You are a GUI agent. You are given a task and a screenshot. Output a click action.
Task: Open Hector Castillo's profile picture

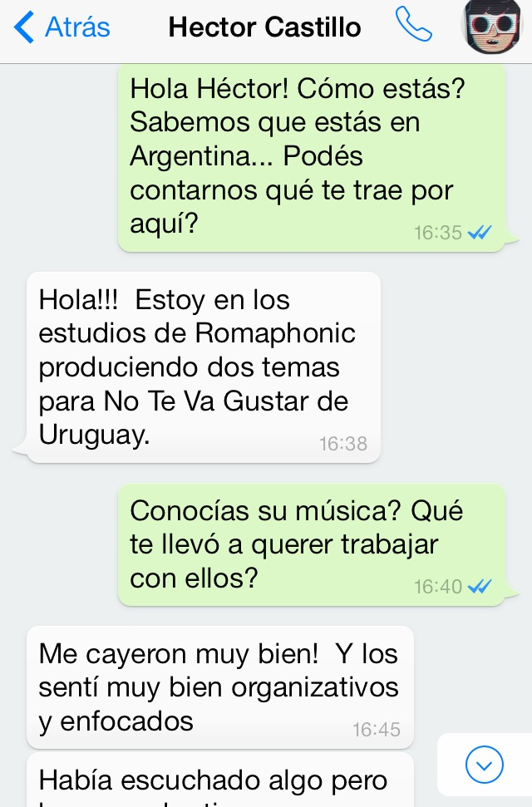(491, 27)
